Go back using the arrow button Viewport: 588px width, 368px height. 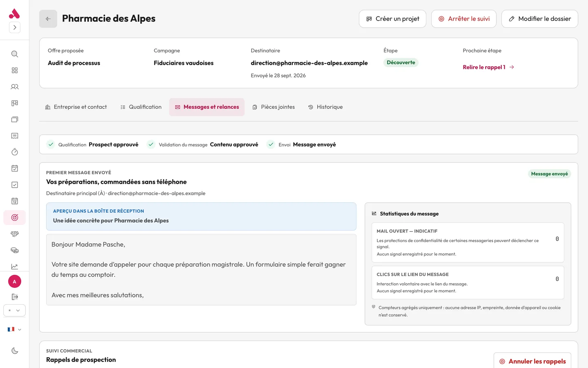[48, 19]
